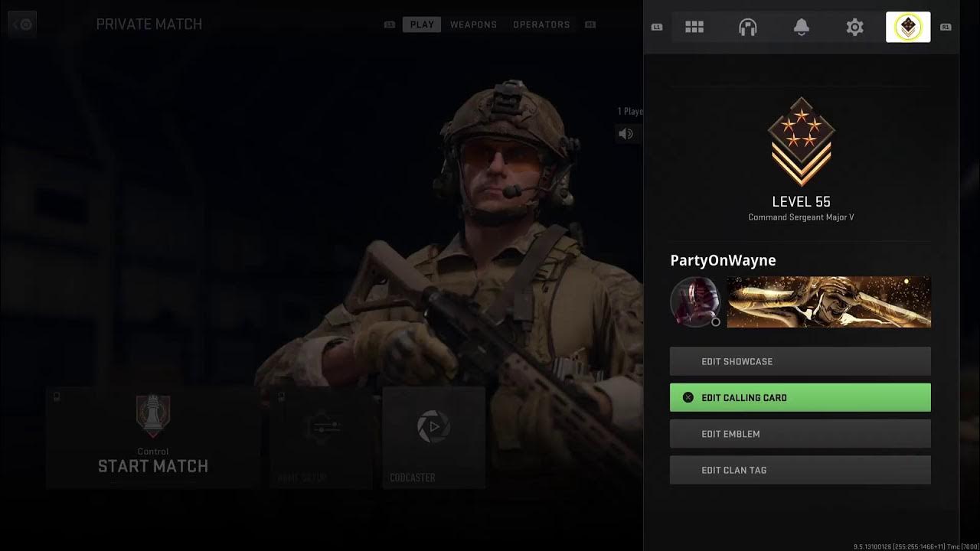Select Edit Clan Tag

tap(800, 470)
